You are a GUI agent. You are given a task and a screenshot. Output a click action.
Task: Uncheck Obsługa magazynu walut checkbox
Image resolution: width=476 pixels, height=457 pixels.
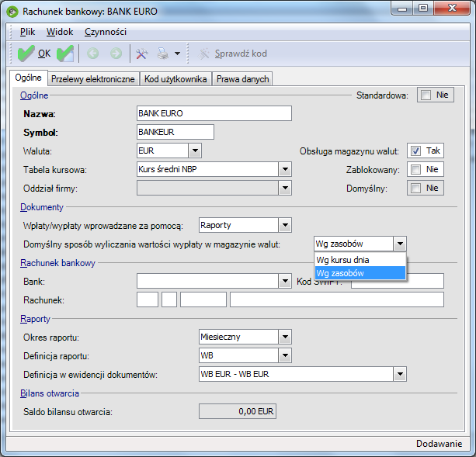click(415, 151)
